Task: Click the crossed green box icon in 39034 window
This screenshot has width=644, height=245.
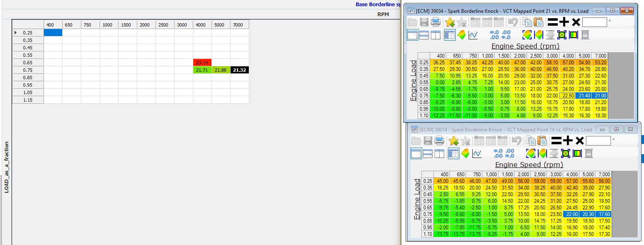Action: 562,35
